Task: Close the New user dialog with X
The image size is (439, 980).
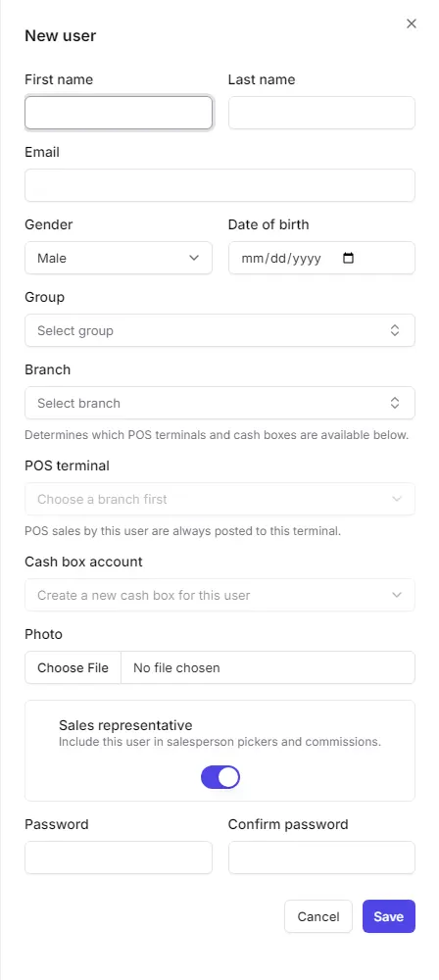Action: click(x=411, y=24)
